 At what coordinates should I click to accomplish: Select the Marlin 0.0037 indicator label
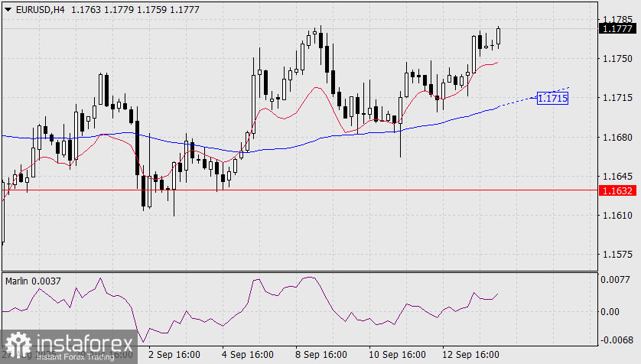pyautogui.click(x=33, y=281)
